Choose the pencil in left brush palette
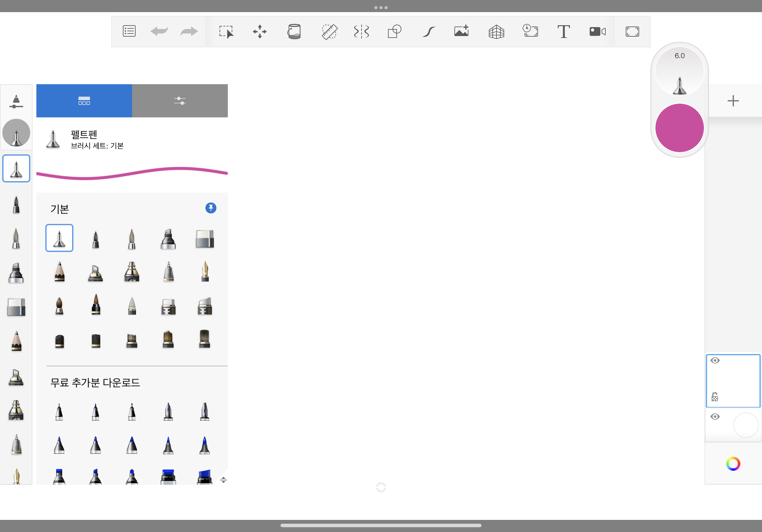The image size is (762, 532). (x=16, y=341)
